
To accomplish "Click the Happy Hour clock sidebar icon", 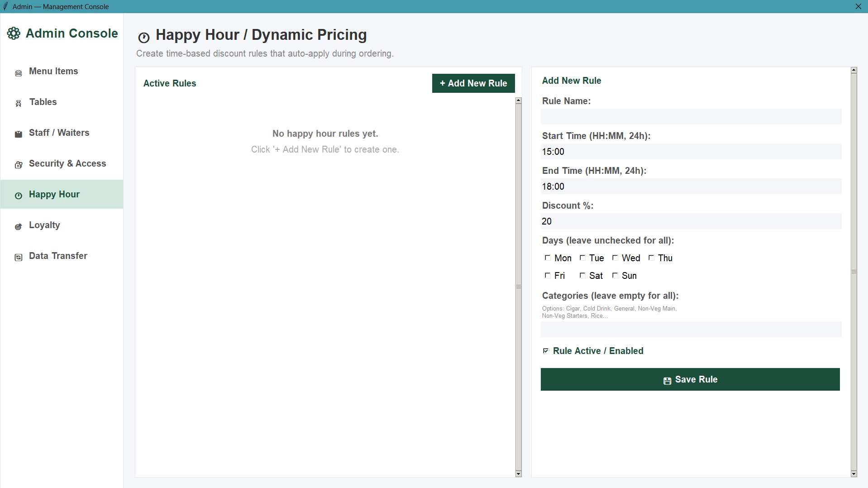I will [x=19, y=196].
